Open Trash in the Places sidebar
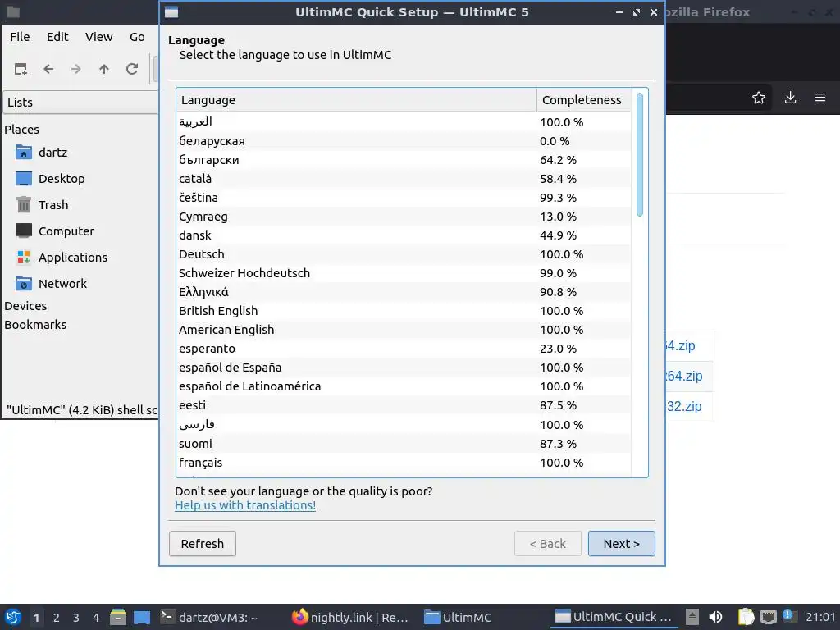The width and height of the screenshot is (840, 630). pyautogui.click(x=43, y=204)
